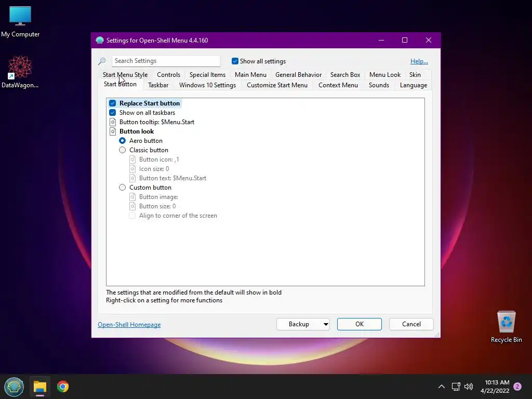Click the Icon size setting's page icon
Viewport: 532px width, 399px height.
coord(132,169)
